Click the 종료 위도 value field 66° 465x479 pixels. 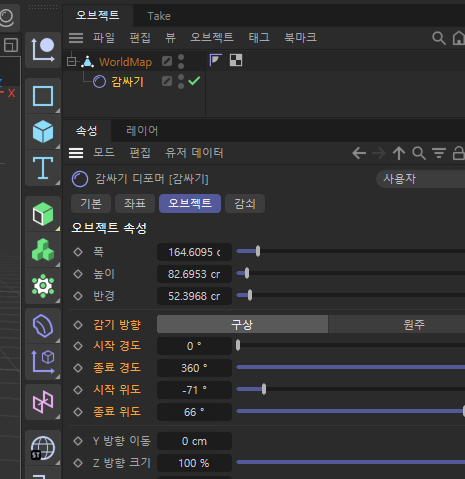coord(194,412)
